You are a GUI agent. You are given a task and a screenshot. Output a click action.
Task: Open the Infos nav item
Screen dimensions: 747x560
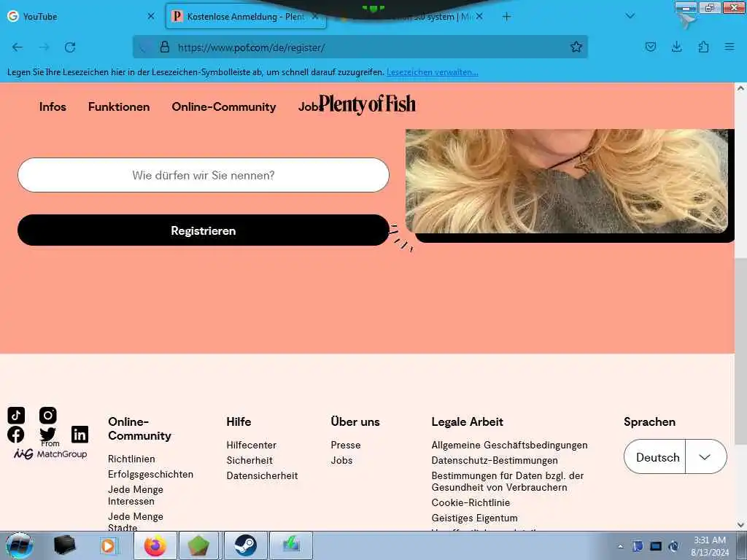[x=53, y=106]
